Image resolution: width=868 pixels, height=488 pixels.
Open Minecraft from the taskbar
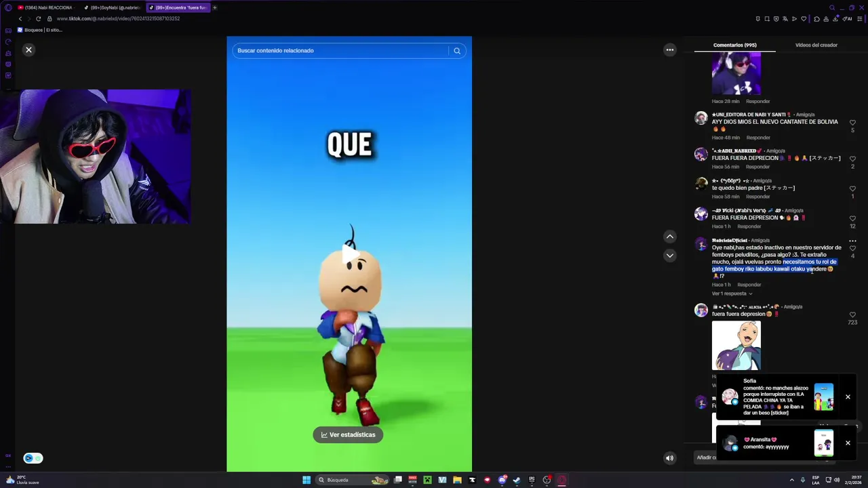427,480
